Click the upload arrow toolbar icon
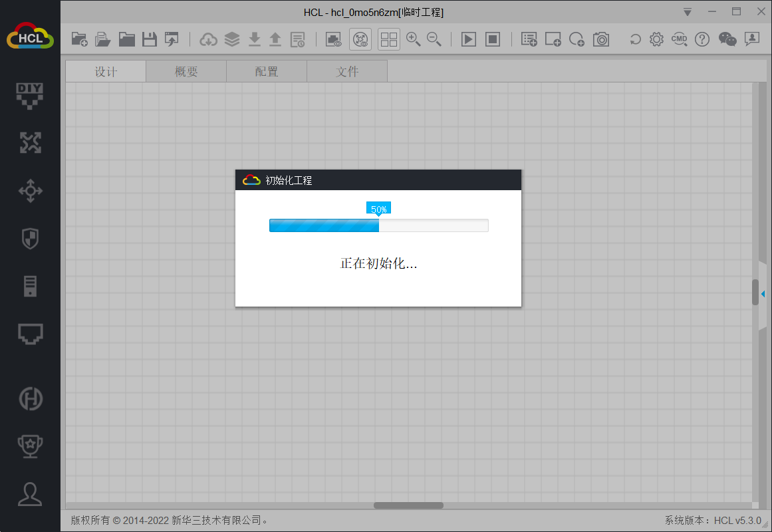 275,39
